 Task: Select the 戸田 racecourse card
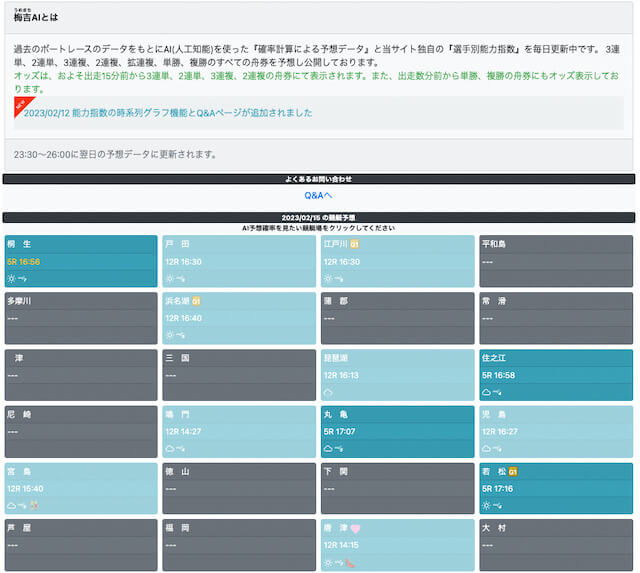coord(239,261)
